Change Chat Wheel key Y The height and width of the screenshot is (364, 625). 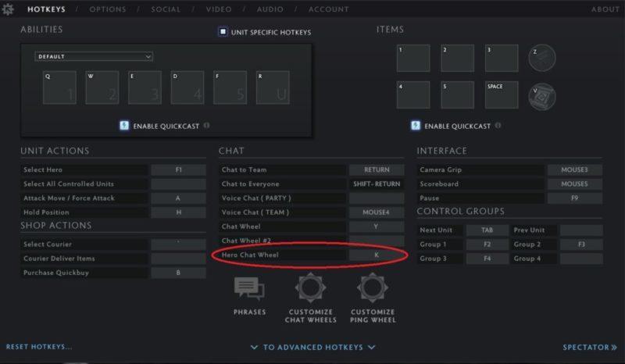377,227
